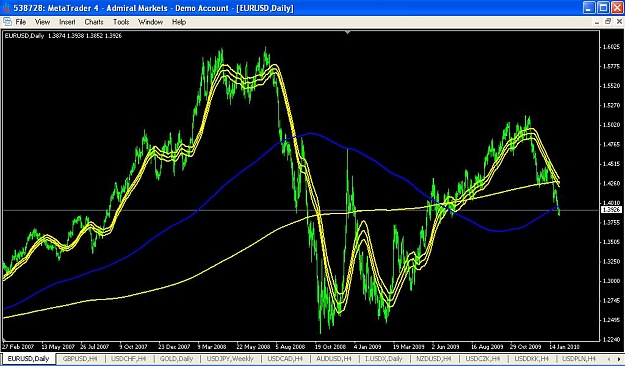Switch to the GBPUSD,H4 chart tab
The height and width of the screenshot is (366, 625).
click(80, 358)
